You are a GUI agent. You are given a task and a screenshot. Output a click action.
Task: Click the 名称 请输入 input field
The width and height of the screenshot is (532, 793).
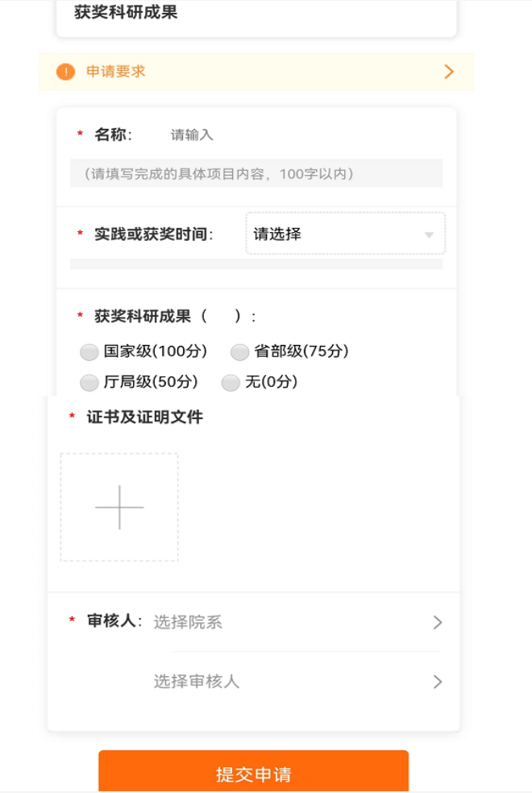point(303,135)
